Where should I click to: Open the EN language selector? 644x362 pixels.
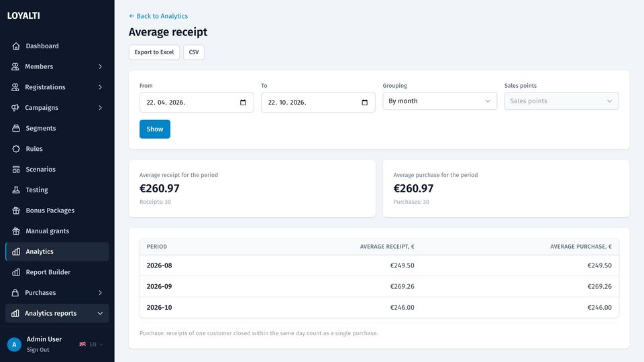[91, 345]
